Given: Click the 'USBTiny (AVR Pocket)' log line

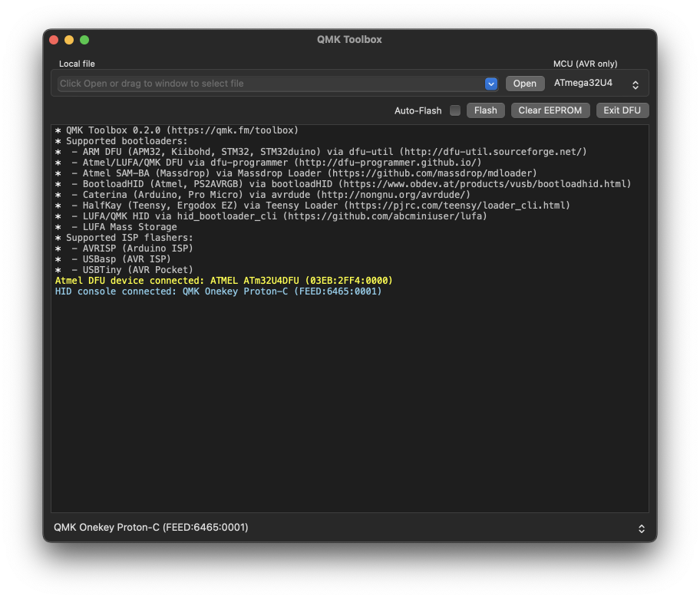Looking at the screenshot, I should coord(124,269).
